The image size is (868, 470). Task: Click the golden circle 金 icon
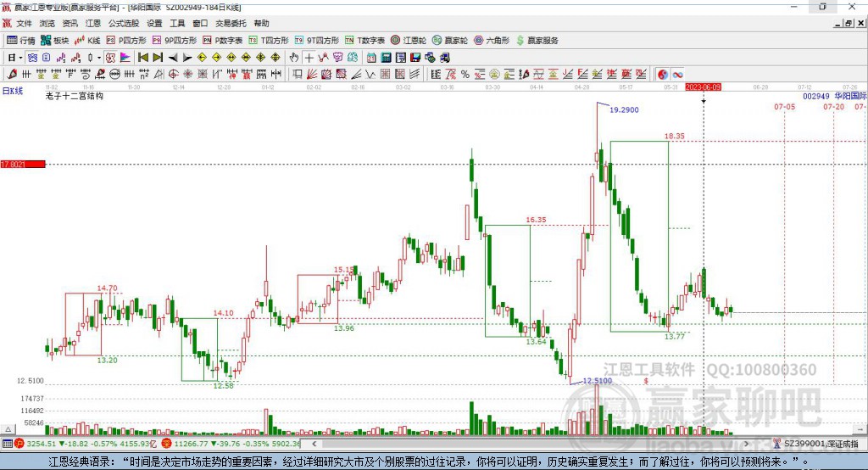tap(493, 75)
